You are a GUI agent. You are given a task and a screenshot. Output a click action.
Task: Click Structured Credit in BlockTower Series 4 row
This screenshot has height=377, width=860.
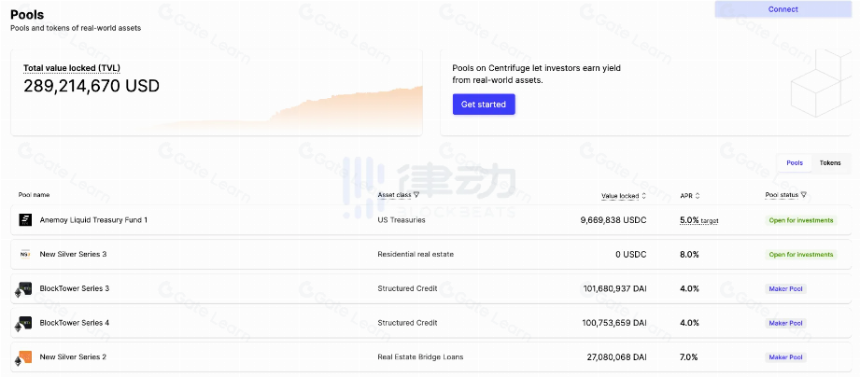pos(407,323)
